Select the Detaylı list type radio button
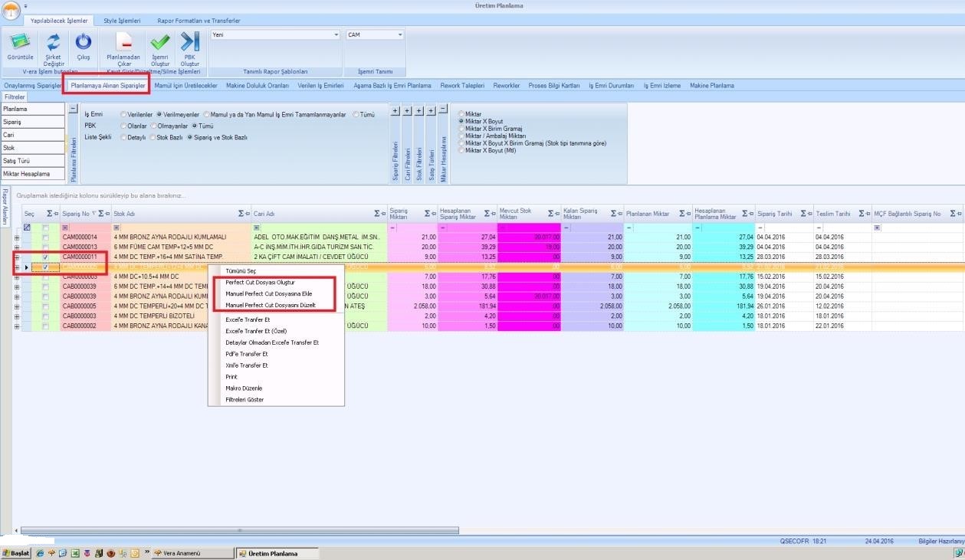Screen dimensions: 965x560 123,137
